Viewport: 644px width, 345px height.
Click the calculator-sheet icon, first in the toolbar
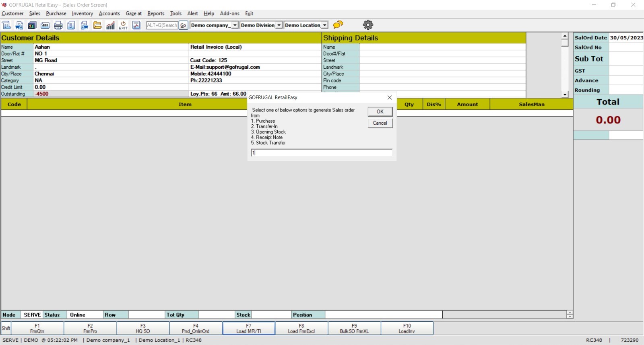tap(6, 25)
